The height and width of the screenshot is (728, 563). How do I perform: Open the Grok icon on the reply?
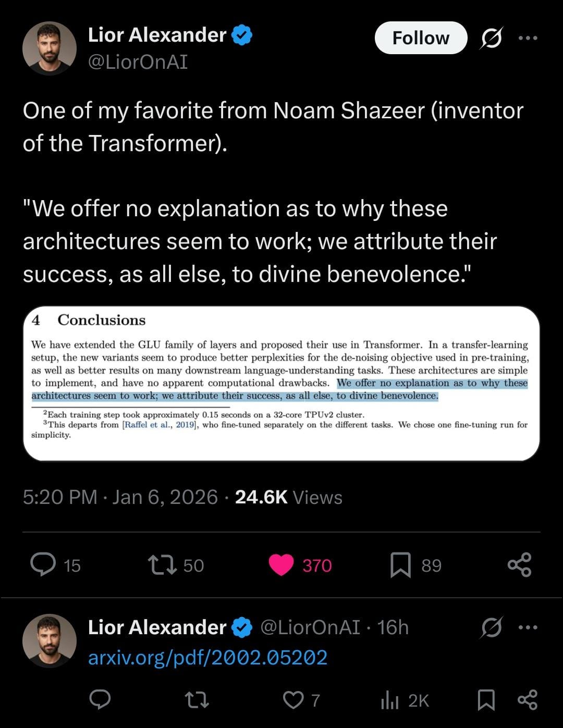pos(491,627)
